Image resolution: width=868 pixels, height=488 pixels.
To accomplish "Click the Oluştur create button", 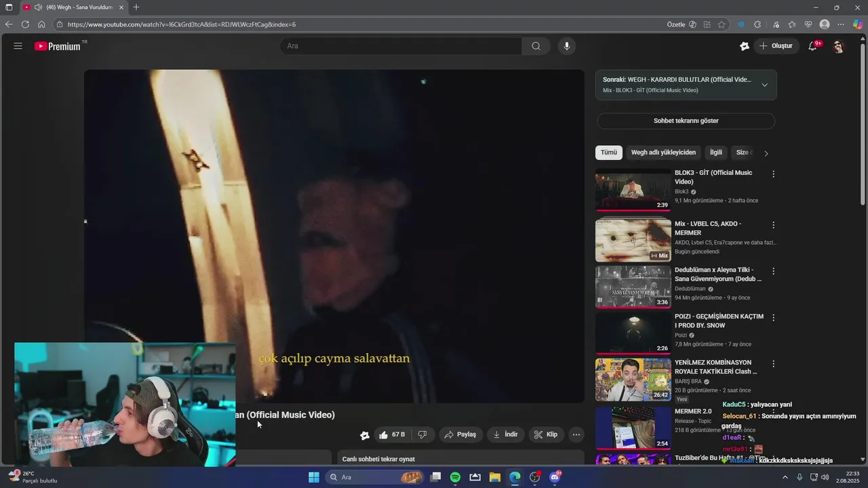I will point(776,46).
